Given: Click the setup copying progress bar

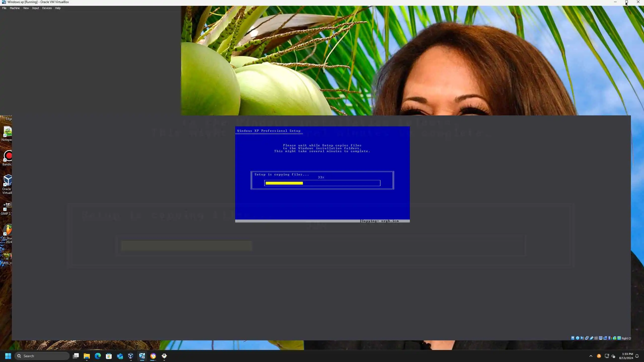Looking at the screenshot, I should point(322,183).
